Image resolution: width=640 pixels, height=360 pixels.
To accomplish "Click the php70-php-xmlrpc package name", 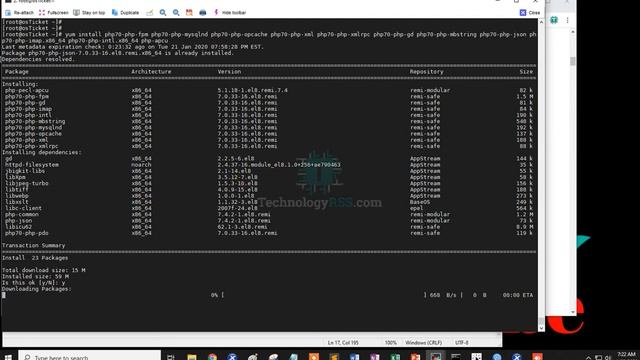I will pos(31,146).
